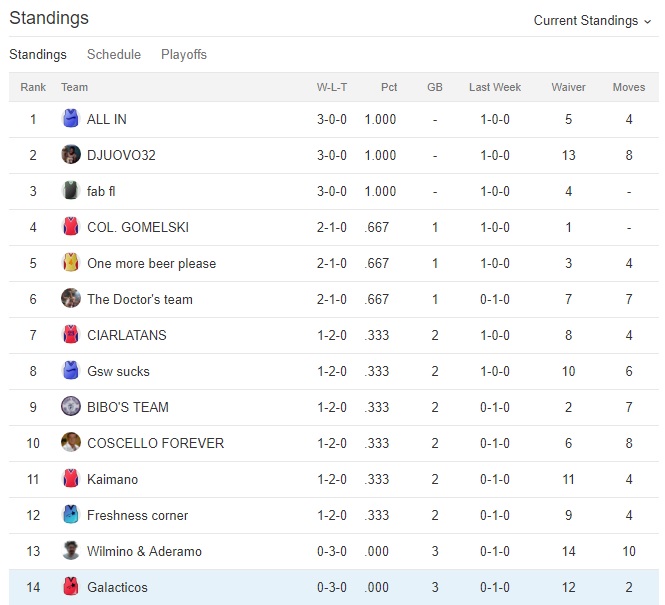Open the COSCELLO FOREVER team page
This screenshot has width=665, height=605.
tap(155, 443)
